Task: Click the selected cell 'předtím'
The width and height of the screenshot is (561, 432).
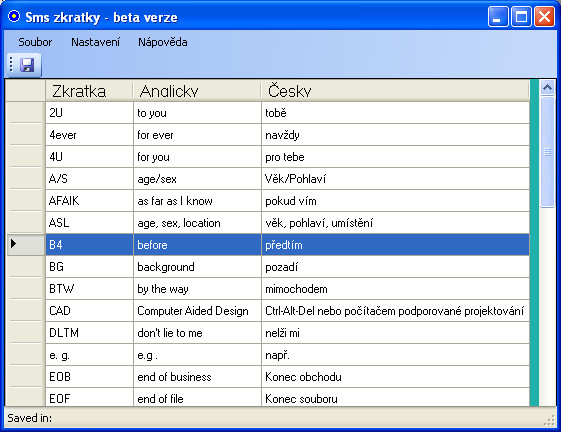Action: pos(395,245)
